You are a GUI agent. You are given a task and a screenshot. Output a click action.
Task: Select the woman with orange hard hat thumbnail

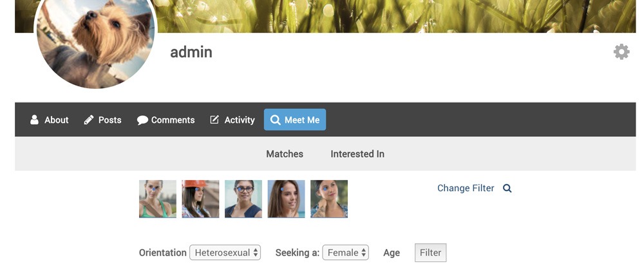coord(200,199)
